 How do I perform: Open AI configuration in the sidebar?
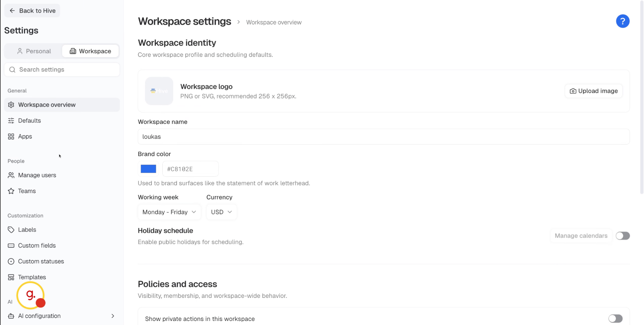(x=62, y=316)
